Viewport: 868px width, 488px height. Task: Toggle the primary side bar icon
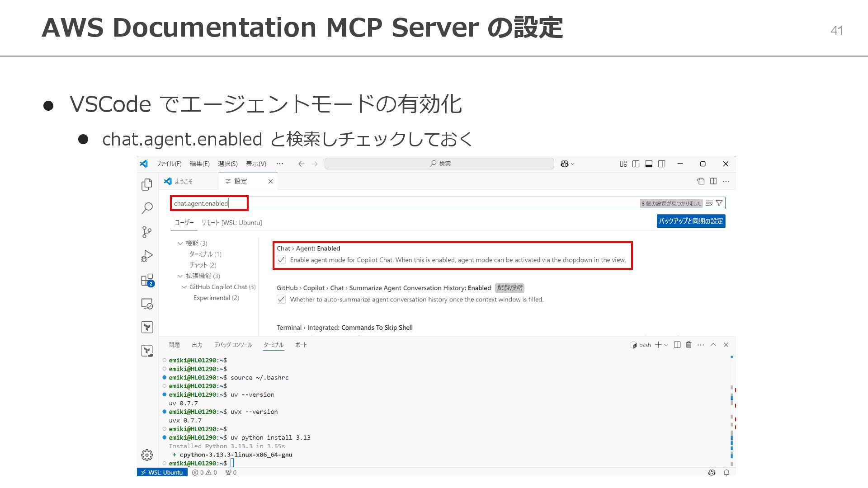coord(636,164)
